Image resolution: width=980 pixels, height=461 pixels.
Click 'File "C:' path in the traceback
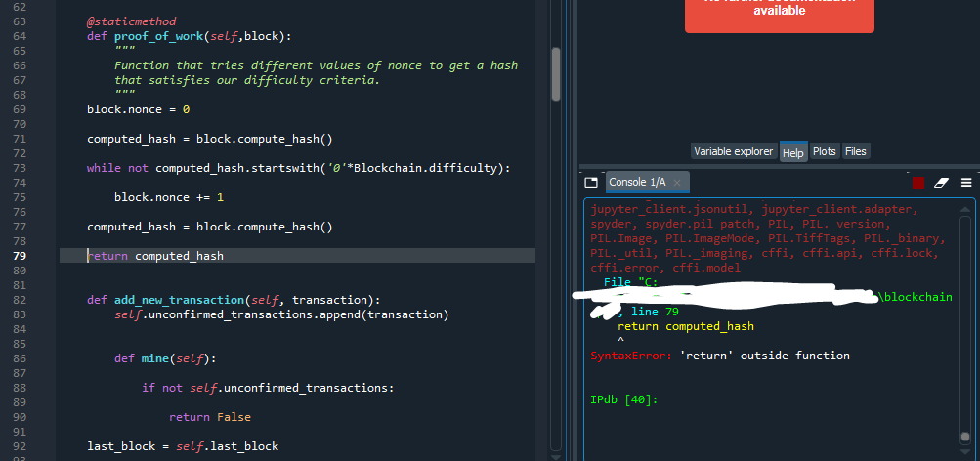point(631,282)
